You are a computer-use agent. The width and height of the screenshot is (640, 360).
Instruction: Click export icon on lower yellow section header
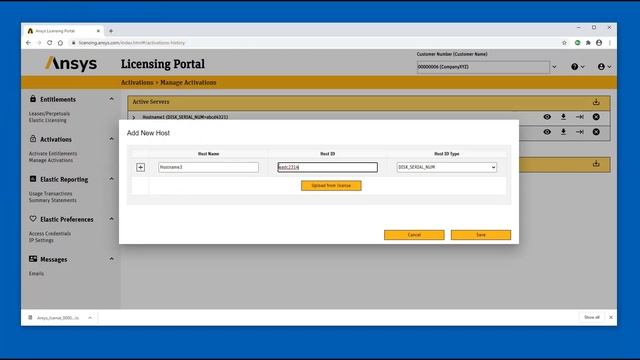tap(596, 164)
